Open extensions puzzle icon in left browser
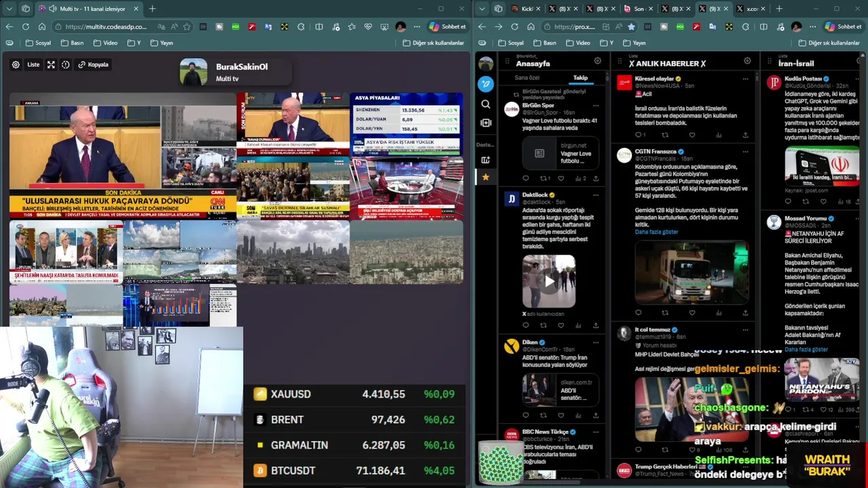868x488 pixels. (x=301, y=26)
